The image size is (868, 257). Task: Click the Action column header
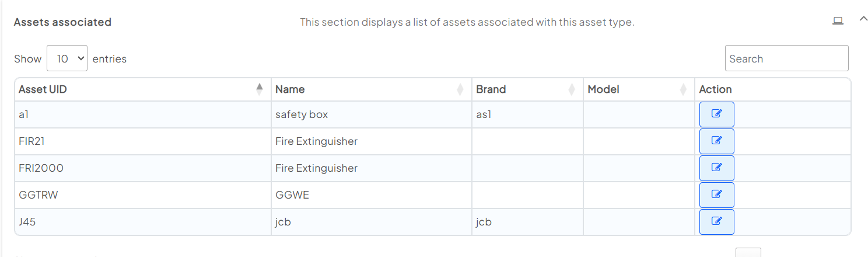coord(715,89)
